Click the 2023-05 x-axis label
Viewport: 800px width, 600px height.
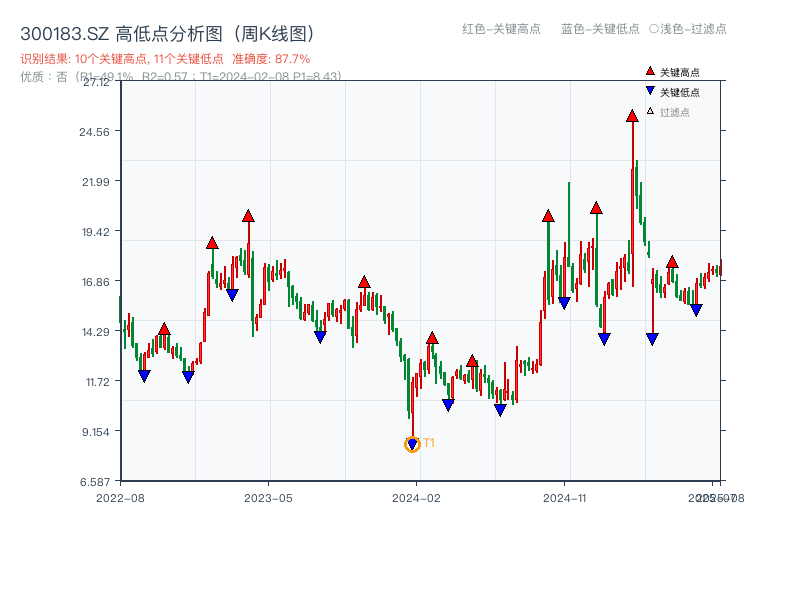tap(268, 498)
